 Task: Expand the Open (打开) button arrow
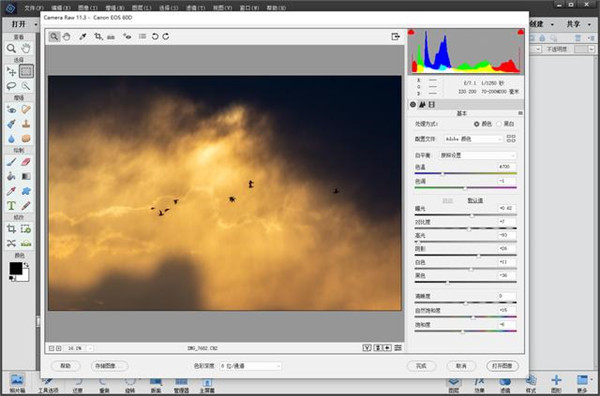36,24
